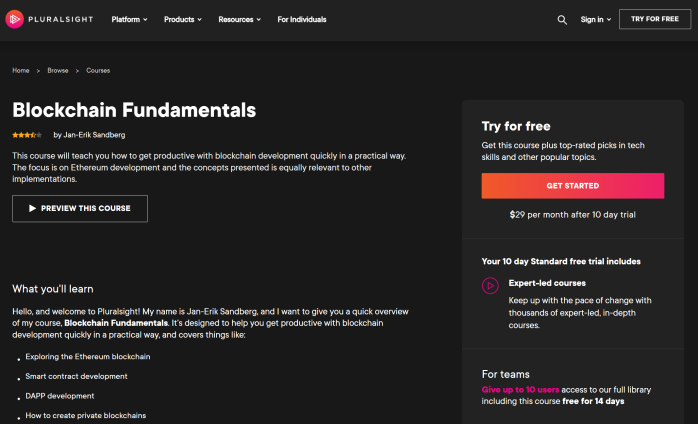Click the Expert-led courses play icon
698x424 pixels.
coord(490,285)
